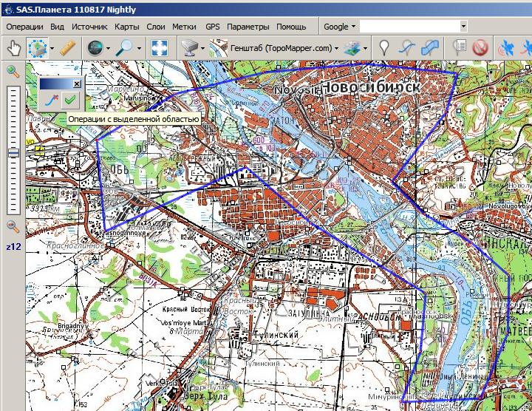Viewport: 532px width, 411px height.
Task: Open the Вид menu
Action: 57,27
